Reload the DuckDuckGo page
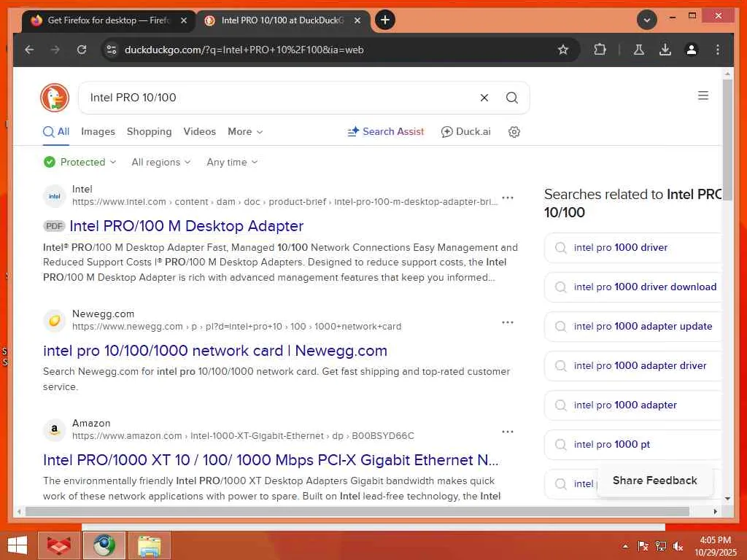The image size is (747, 560). coord(82,50)
